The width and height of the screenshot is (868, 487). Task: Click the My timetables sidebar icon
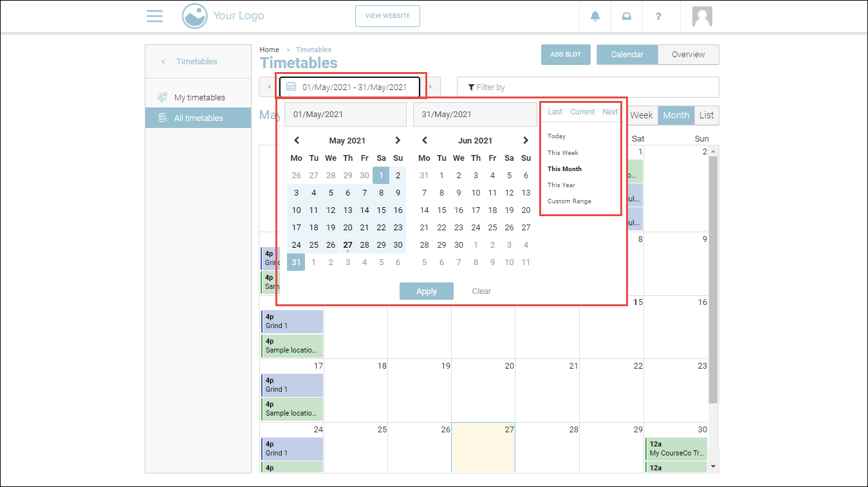[x=163, y=97]
